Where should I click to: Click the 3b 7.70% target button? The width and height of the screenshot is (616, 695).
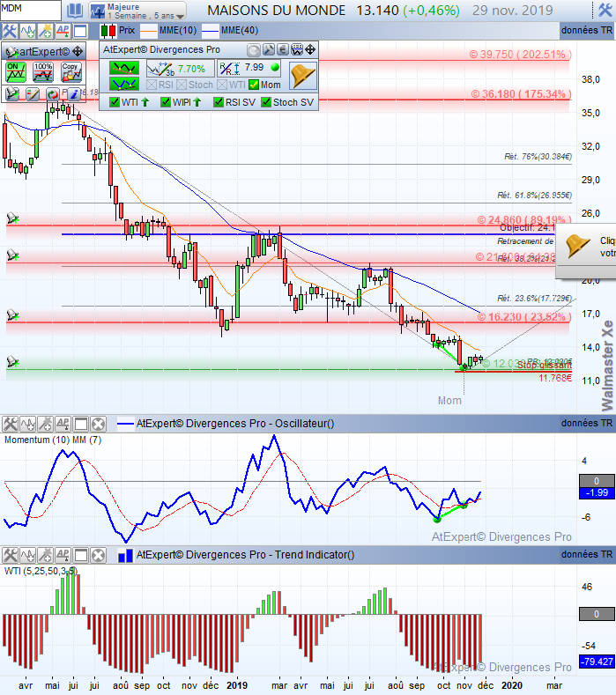pos(180,69)
